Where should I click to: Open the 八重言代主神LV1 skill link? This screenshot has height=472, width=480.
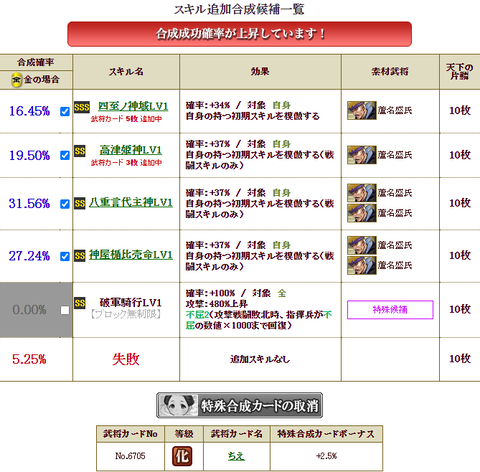tap(131, 203)
